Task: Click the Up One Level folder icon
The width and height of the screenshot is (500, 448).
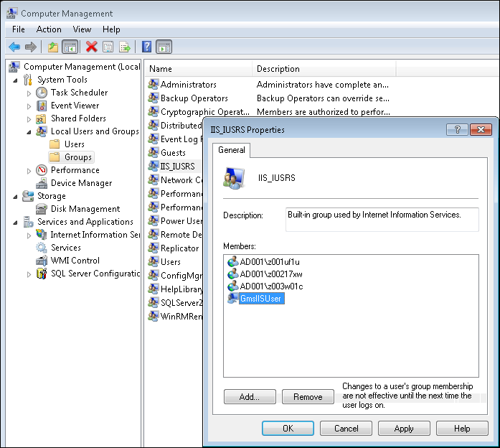Action: coord(53,47)
